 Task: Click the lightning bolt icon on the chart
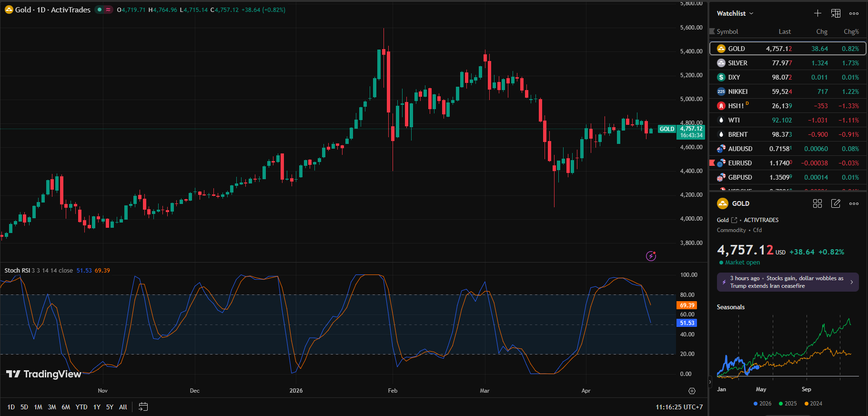(x=651, y=256)
